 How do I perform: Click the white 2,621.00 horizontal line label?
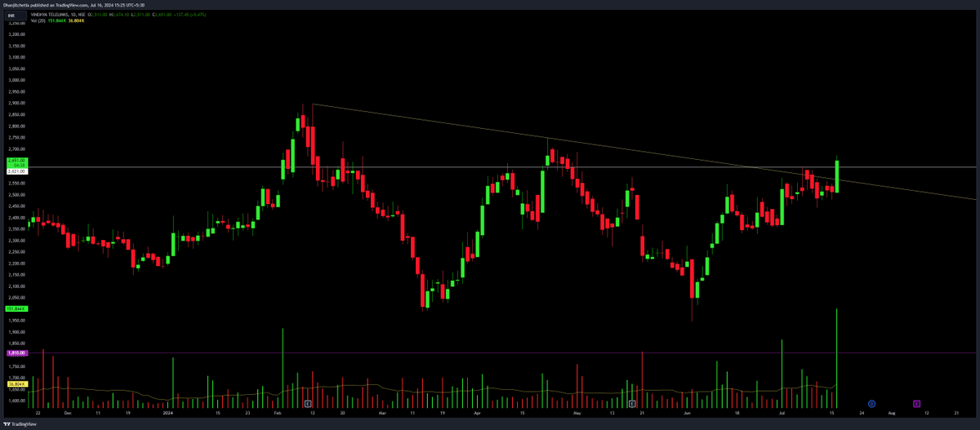pos(17,171)
